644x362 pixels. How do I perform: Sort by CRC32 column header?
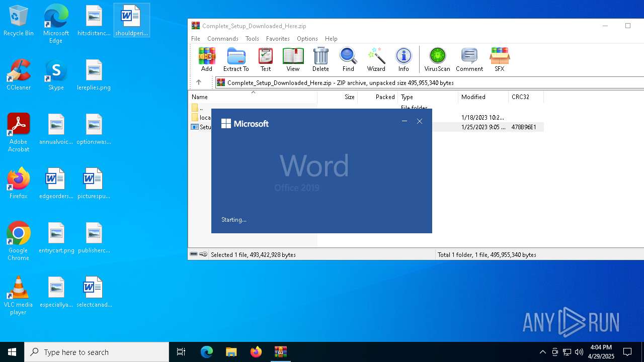pos(526,97)
